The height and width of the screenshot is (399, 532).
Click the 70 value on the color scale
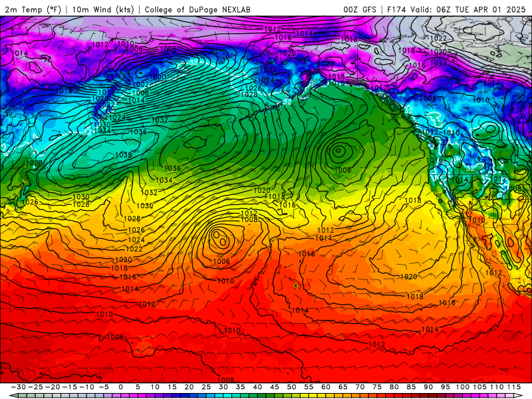(360, 387)
